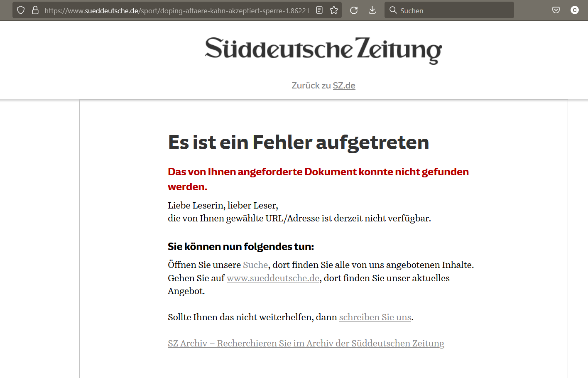The width and height of the screenshot is (588, 378).
Task: Click the URL/Adresse nicht verfügbar sentence
Action: pyautogui.click(x=299, y=218)
